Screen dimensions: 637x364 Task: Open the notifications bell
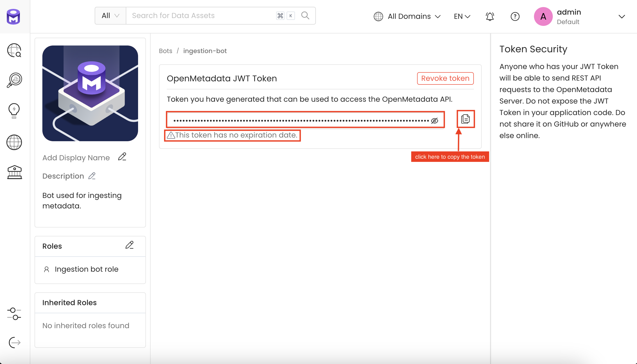(490, 16)
